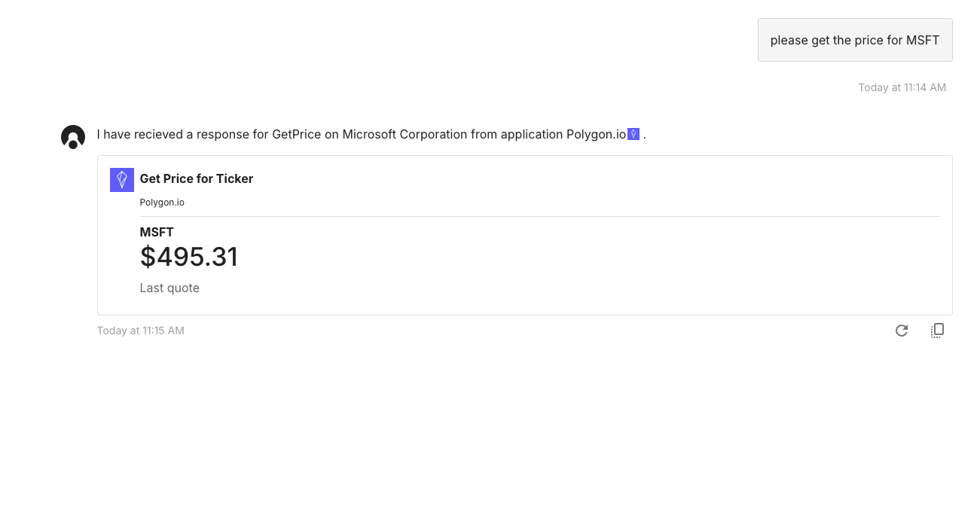Click the word 'application' in the response
980x518 pixels.
(532, 134)
